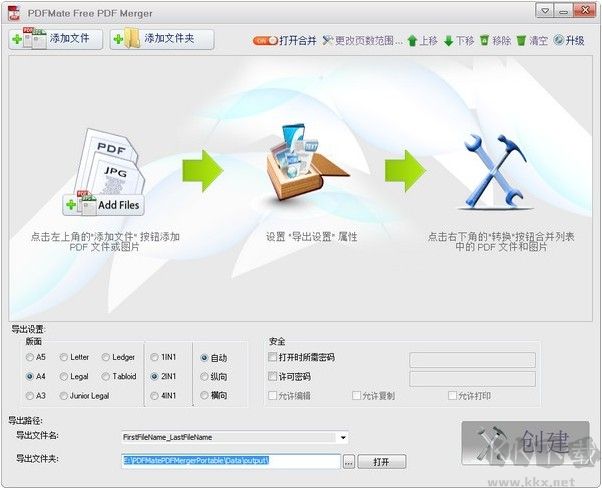Select the A4 page size radio

pyautogui.click(x=30, y=377)
